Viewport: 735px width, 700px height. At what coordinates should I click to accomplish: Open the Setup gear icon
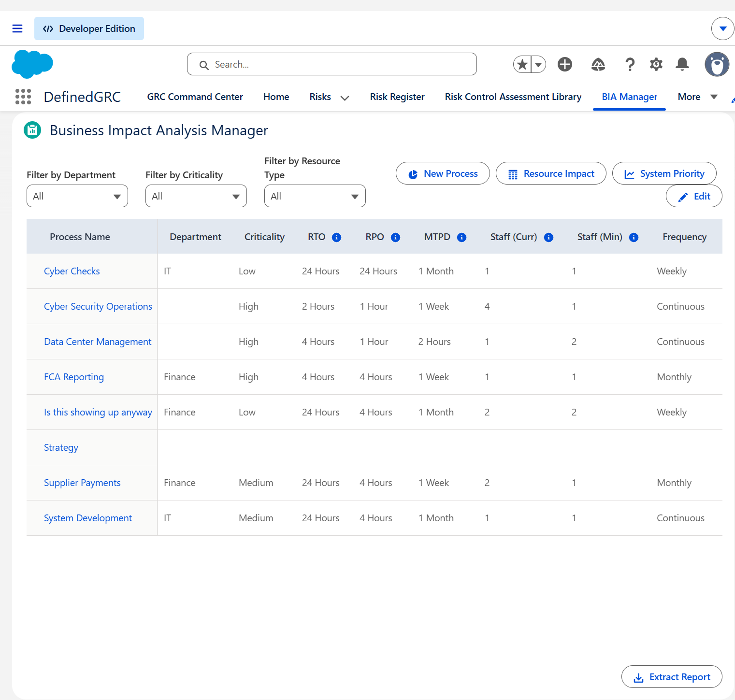coord(656,64)
